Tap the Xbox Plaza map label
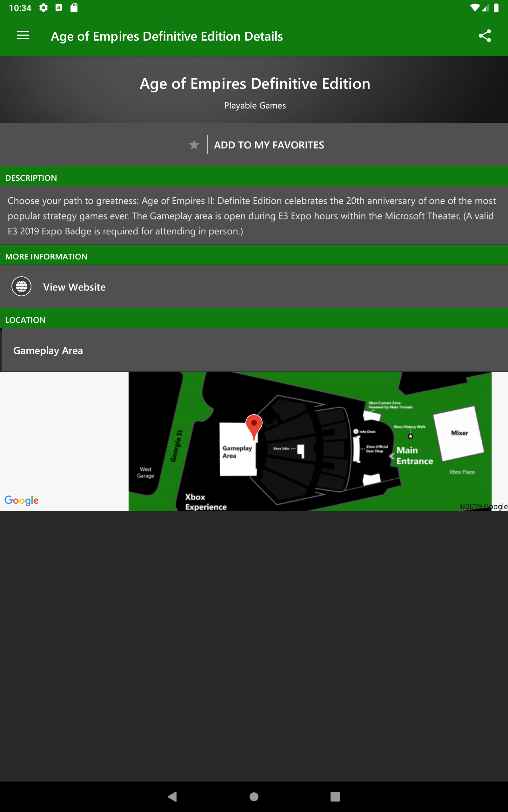Image resolution: width=508 pixels, height=812 pixels. [x=462, y=472]
